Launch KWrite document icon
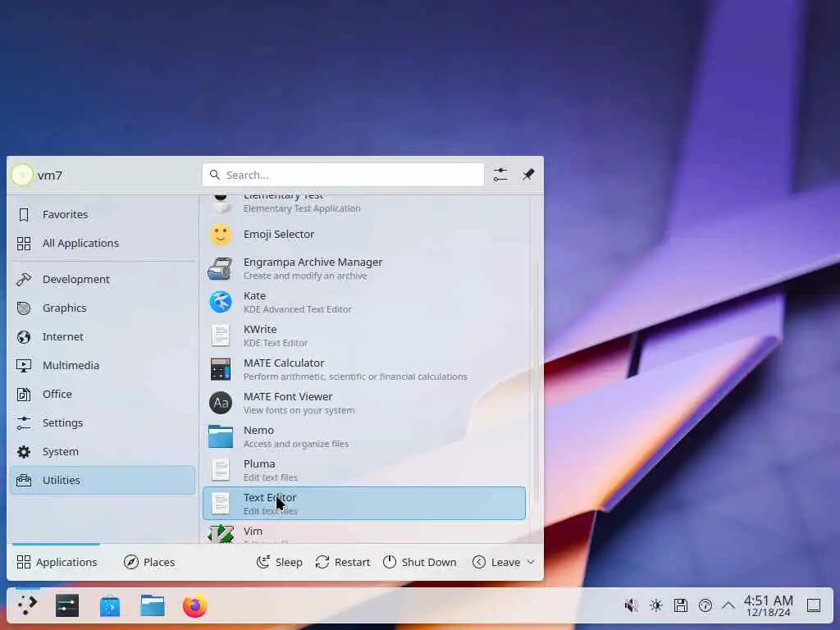This screenshot has height=630, width=840. [221, 336]
